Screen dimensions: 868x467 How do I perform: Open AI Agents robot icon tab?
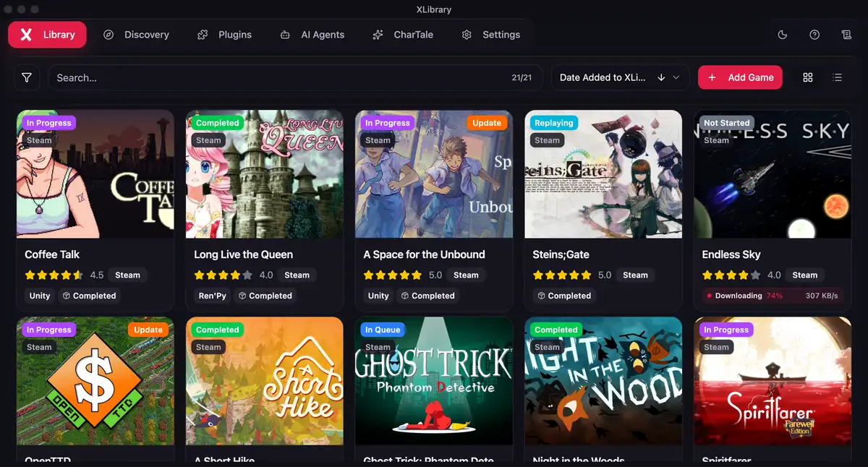pyautogui.click(x=312, y=35)
